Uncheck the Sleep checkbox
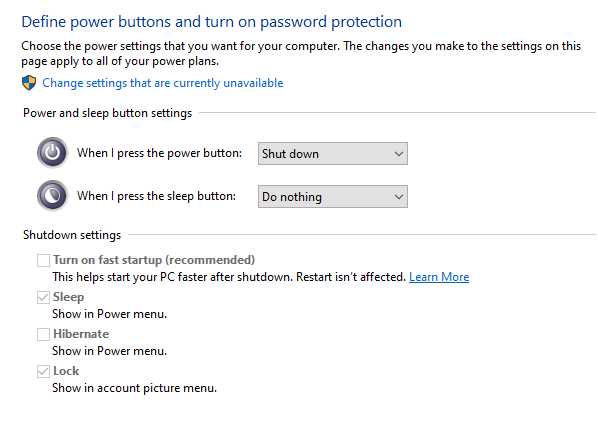This screenshot has height=444, width=598. pyautogui.click(x=43, y=298)
